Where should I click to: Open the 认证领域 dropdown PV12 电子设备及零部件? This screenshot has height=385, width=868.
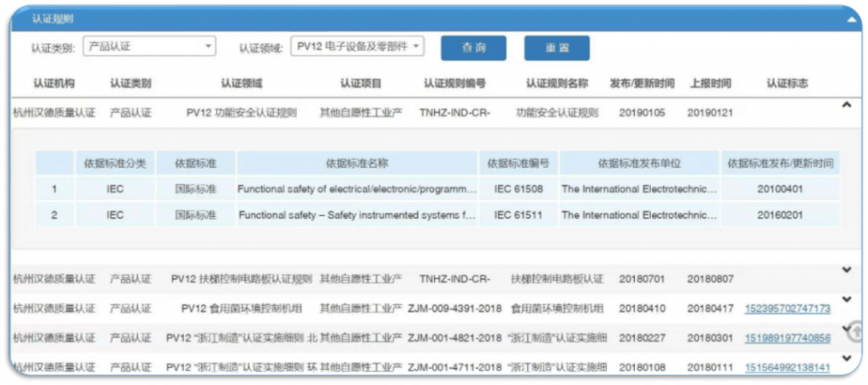[x=357, y=47]
